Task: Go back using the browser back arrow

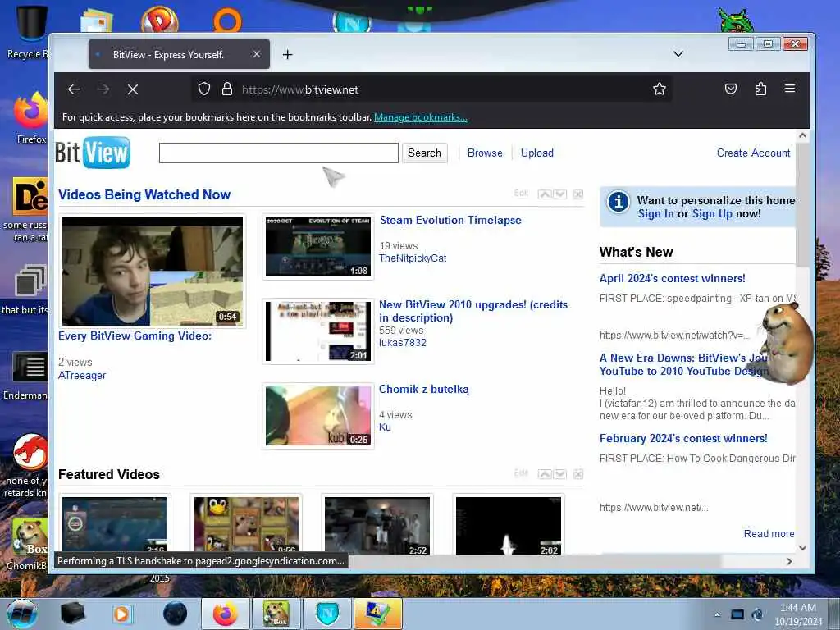Action: 74,89
